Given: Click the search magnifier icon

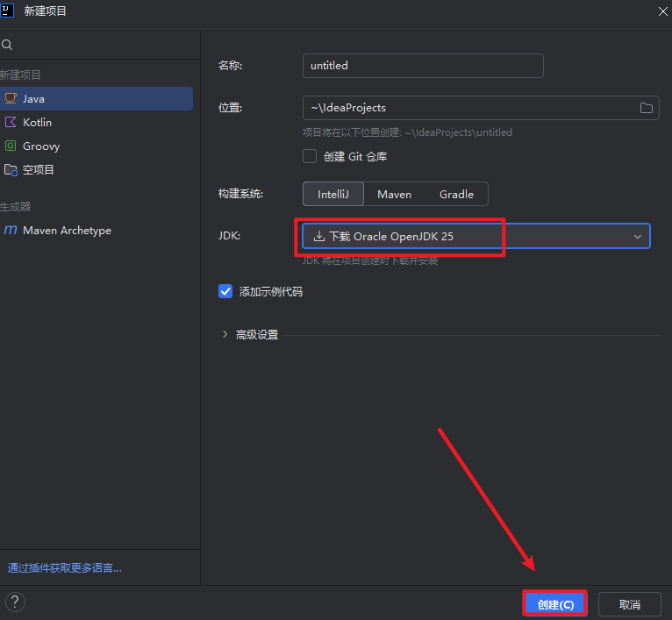Looking at the screenshot, I should point(7,45).
